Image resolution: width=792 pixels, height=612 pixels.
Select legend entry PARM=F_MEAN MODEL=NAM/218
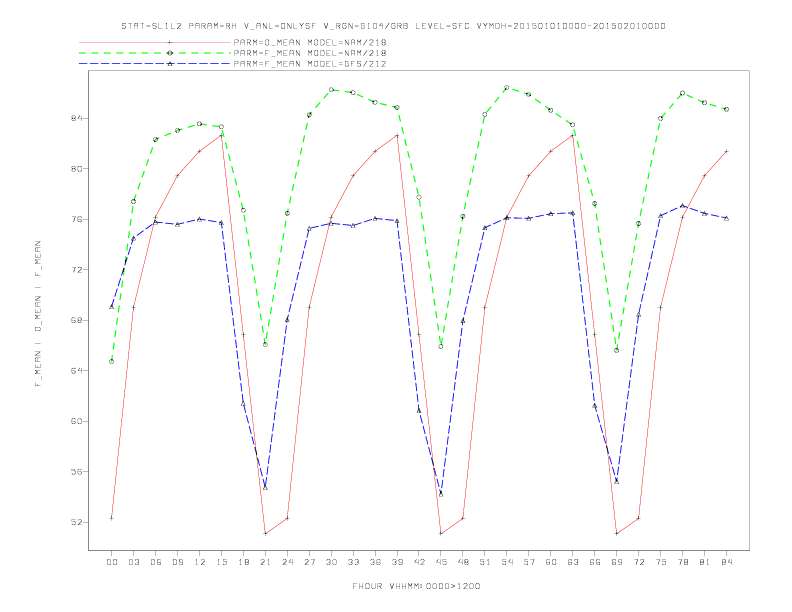point(310,53)
